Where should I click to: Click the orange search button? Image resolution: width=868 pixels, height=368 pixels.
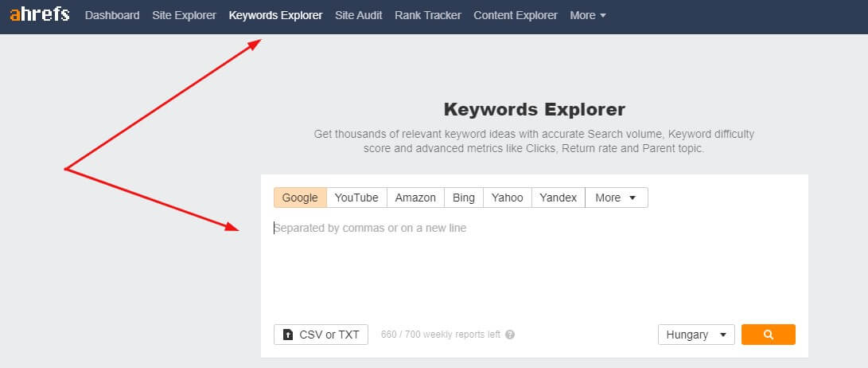[x=769, y=335]
